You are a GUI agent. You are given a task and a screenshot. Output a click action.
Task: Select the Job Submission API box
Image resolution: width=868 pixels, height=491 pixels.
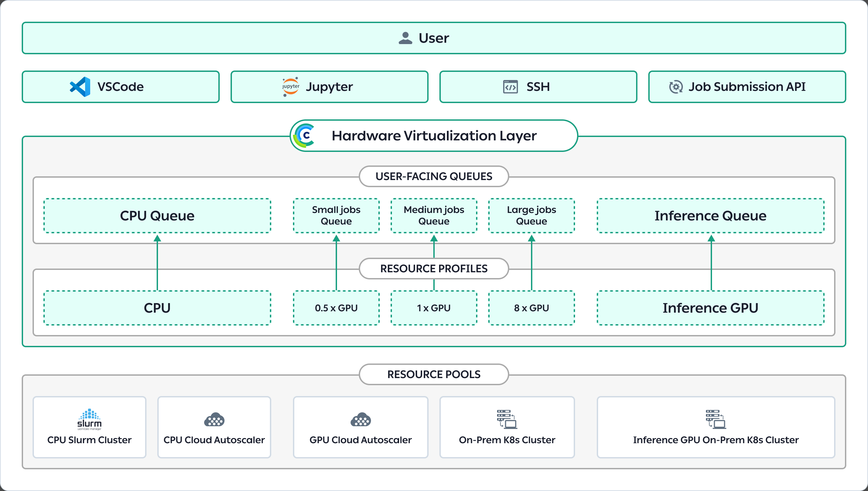click(747, 87)
